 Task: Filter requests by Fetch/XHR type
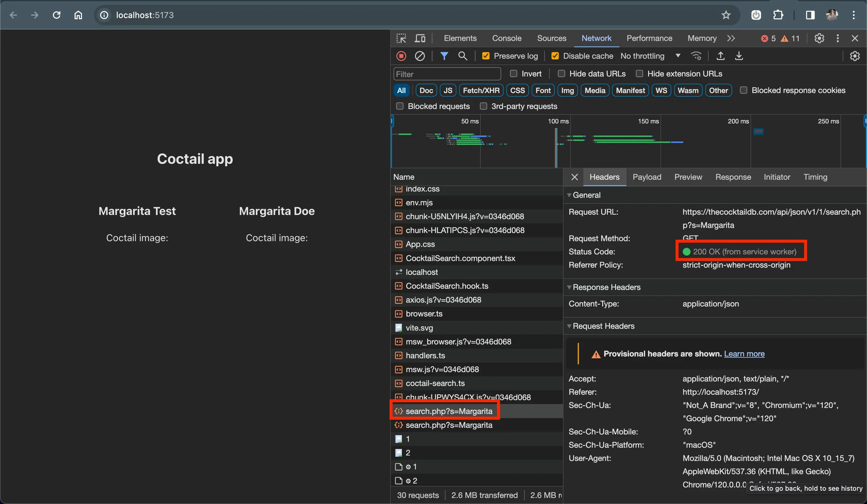pyautogui.click(x=481, y=91)
